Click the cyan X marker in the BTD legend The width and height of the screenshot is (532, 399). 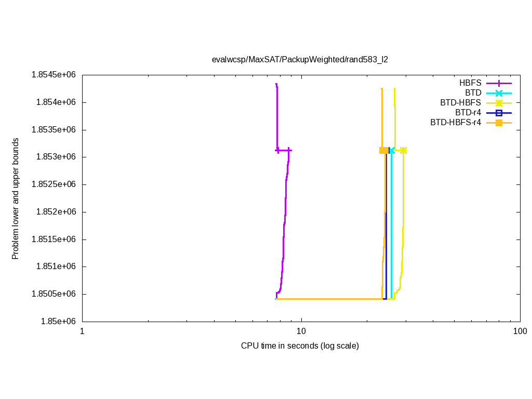[x=499, y=93]
